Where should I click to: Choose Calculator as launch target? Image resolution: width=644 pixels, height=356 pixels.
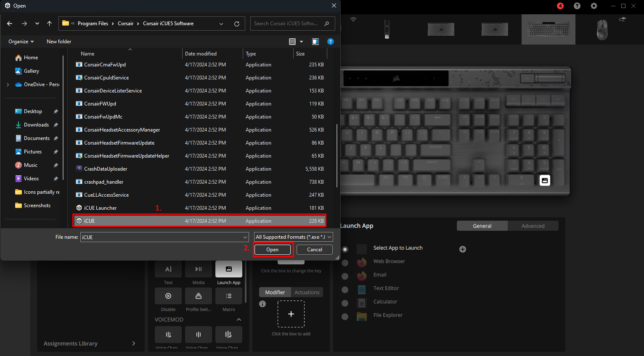[x=385, y=302]
